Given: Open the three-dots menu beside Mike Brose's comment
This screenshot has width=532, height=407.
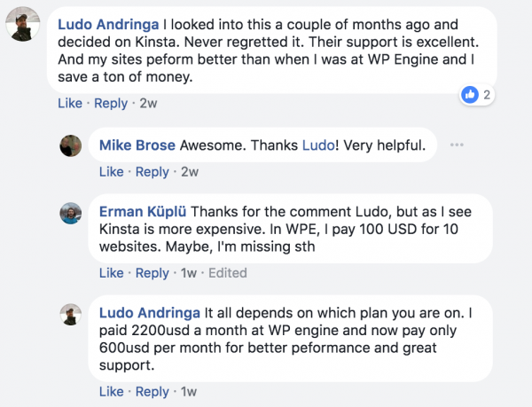Looking at the screenshot, I should 457,145.
